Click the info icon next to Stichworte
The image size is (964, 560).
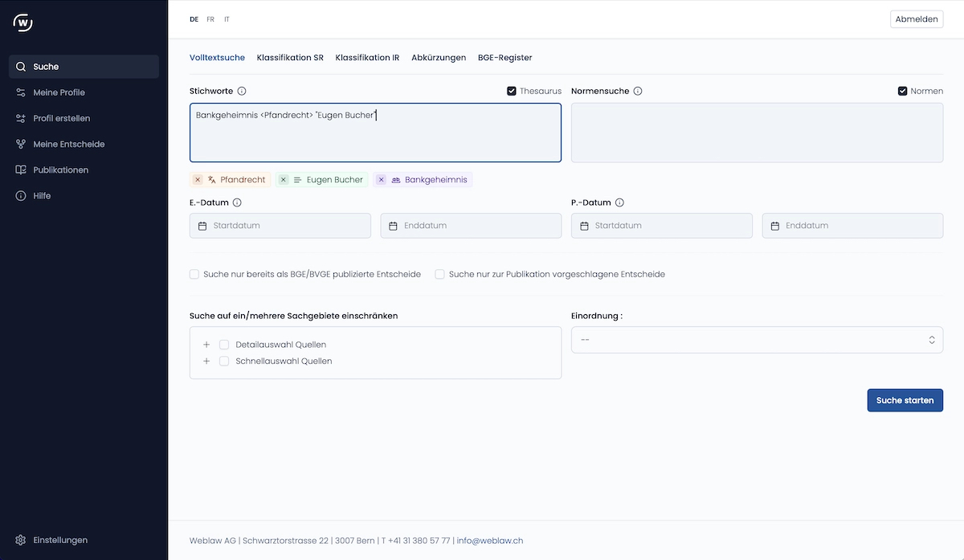(242, 92)
